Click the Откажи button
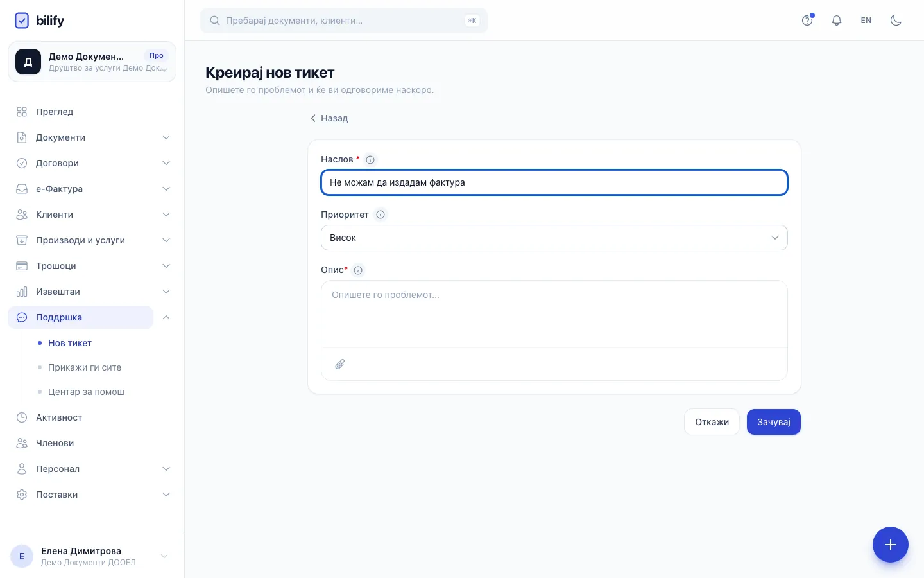Viewport: 924px width, 578px height. (x=712, y=422)
